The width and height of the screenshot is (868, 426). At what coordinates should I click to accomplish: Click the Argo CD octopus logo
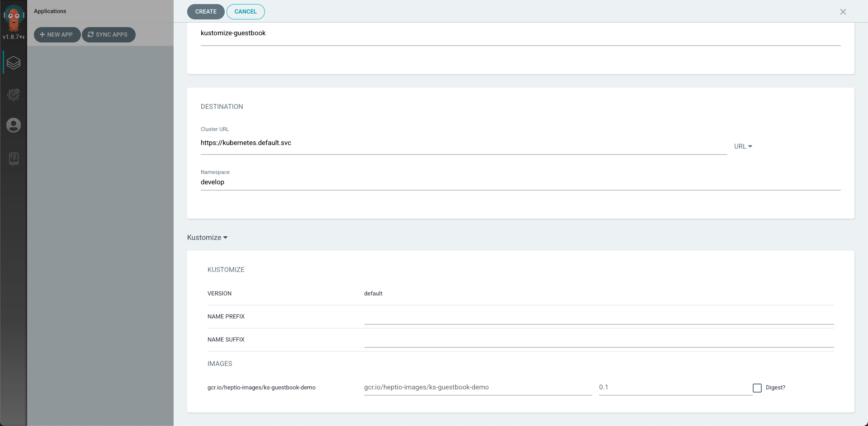coord(14,17)
